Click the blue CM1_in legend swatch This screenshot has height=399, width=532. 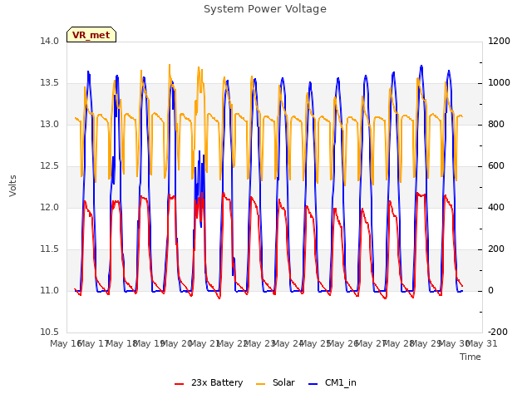tap(313, 384)
